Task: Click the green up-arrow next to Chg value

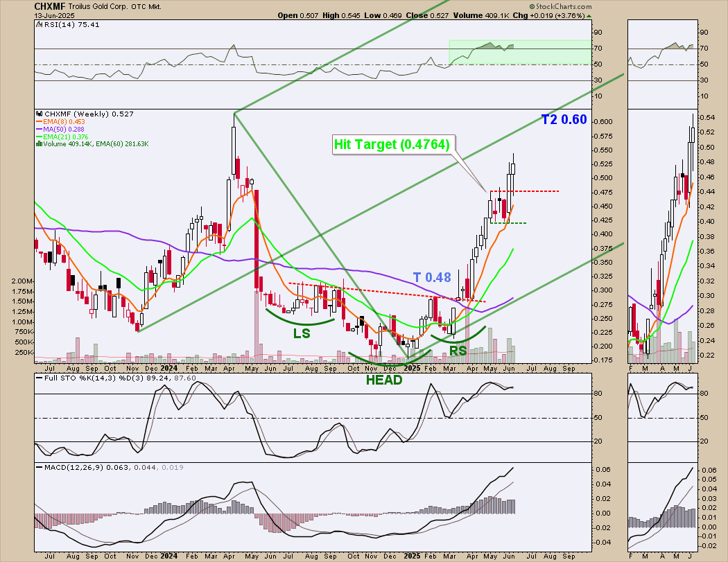Action: 589,16
